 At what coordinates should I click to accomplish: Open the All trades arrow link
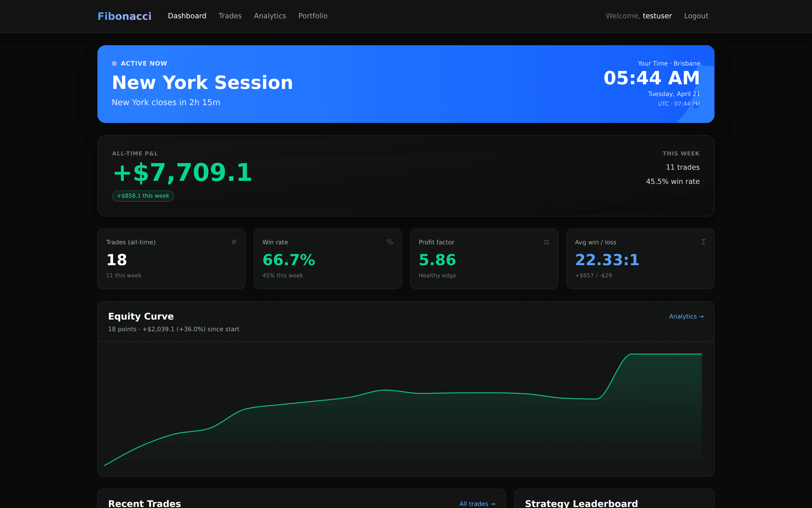coord(477,504)
